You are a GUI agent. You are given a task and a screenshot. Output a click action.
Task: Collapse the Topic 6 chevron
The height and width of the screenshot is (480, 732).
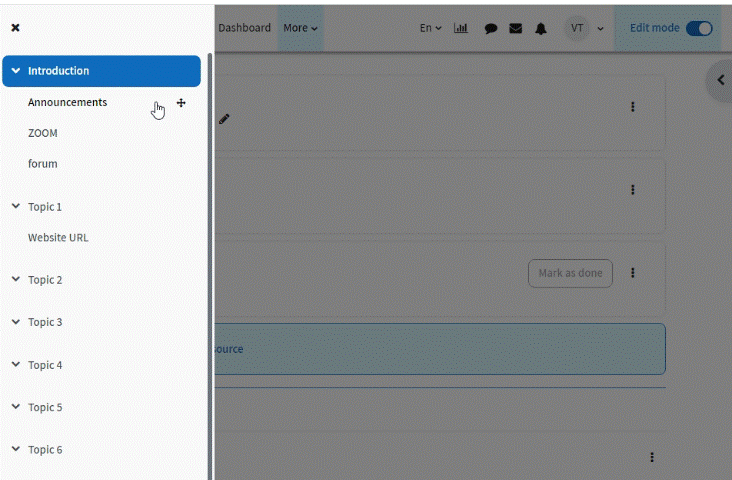15,449
